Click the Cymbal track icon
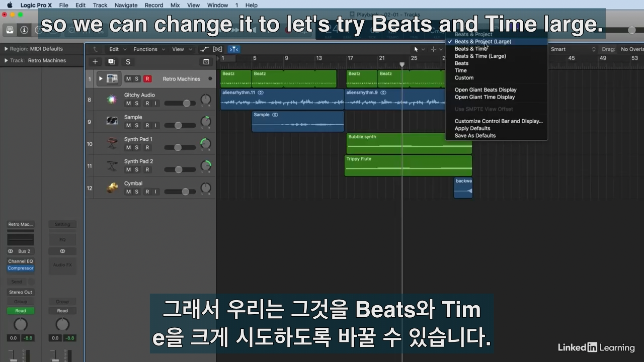The width and height of the screenshot is (644, 362). (112, 188)
